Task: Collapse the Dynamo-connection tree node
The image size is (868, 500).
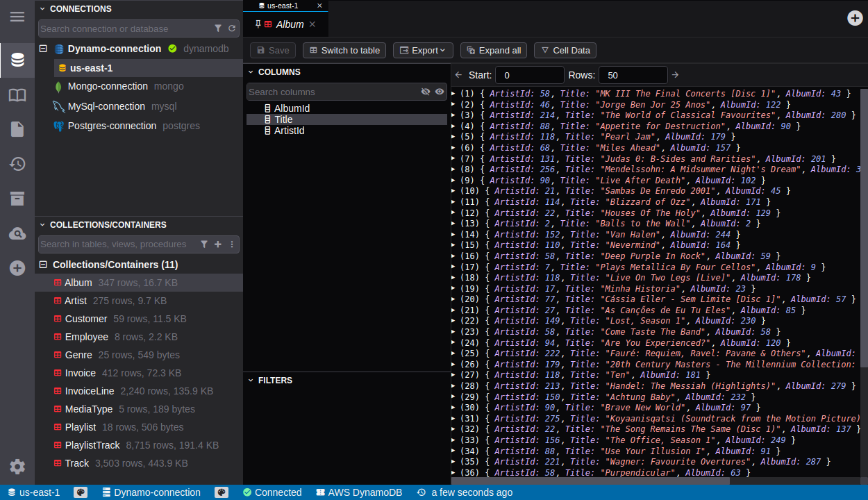Action: tap(43, 49)
